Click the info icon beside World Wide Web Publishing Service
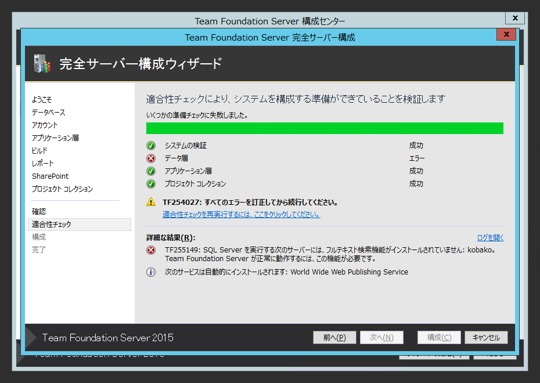 pyautogui.click(x=151, y=272)
